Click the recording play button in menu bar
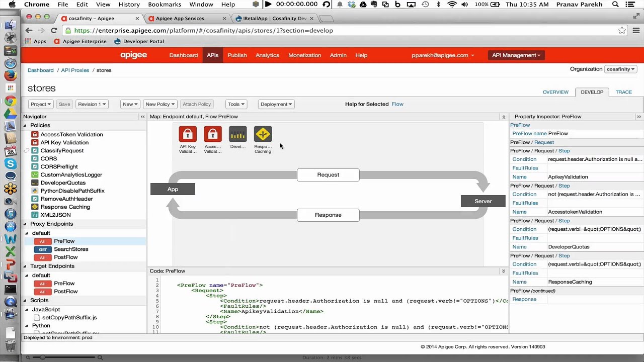Image resolution: width=644 pixels, height=362 pixels. click(x=268, y=5)
